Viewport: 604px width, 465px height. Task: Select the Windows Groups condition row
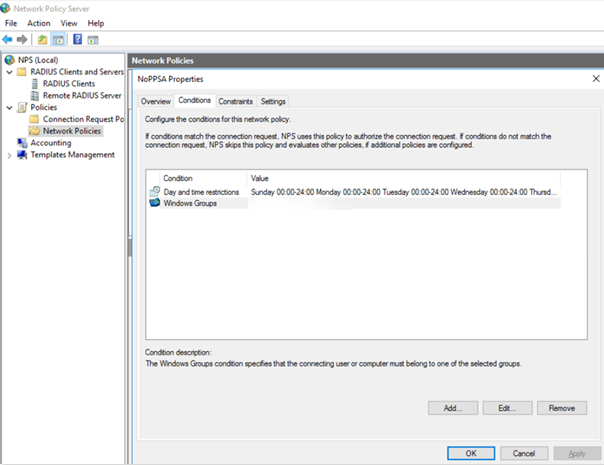coord(190,203)
